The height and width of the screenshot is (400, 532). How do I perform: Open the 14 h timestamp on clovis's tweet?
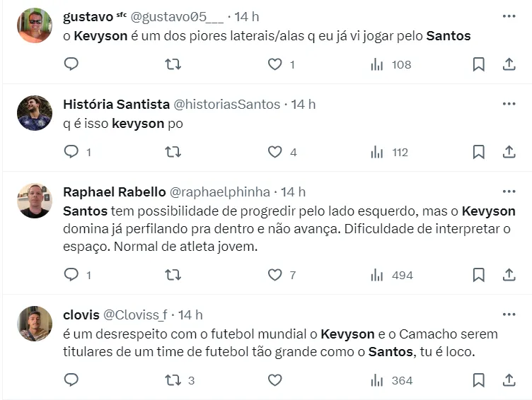click(190, 314)
